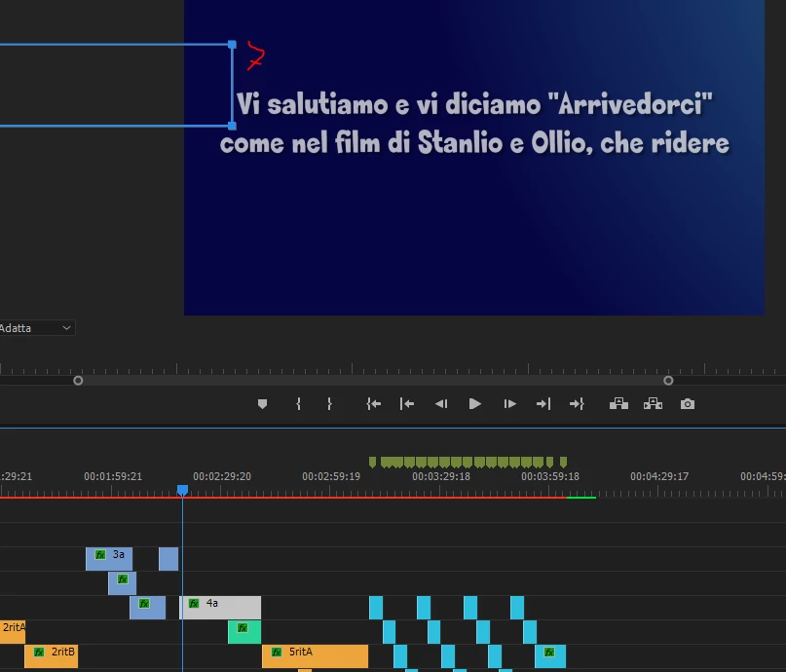Click the fx badge on clip 5ritA
The width and height of the screenshot is (786, 672).
[277, 652]
